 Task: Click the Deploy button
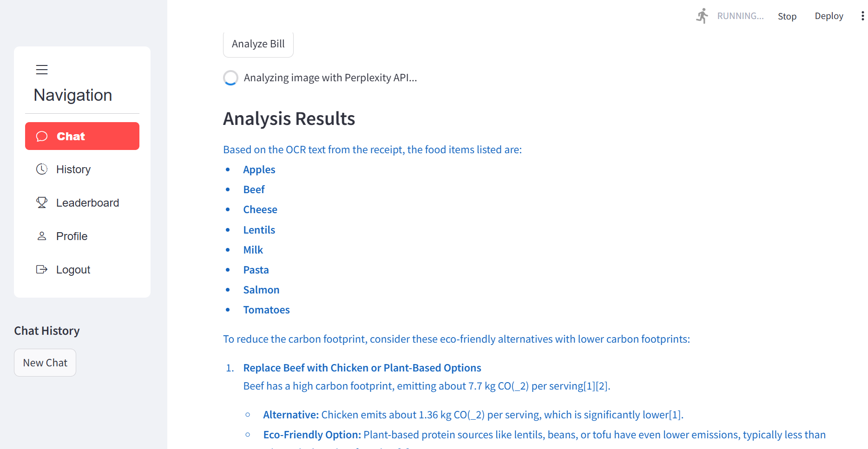(x=829, y=16)
